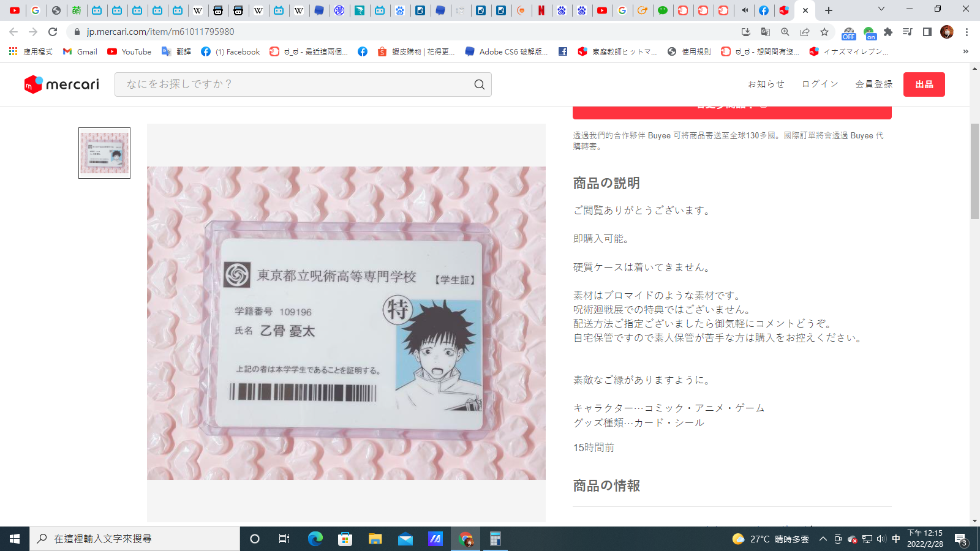This screenshot has width=980, height=551.
Task: Select the student card product thumbnail
Action: [x=104, y=153]
